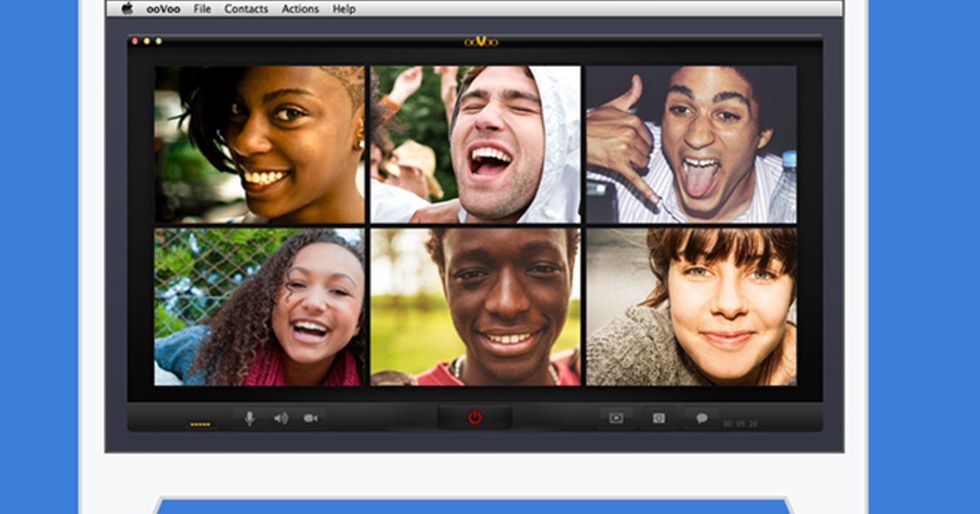This screenshot has height=514, width=980.
Task: Select the video of man sticking tongue out
Action: 691,144
